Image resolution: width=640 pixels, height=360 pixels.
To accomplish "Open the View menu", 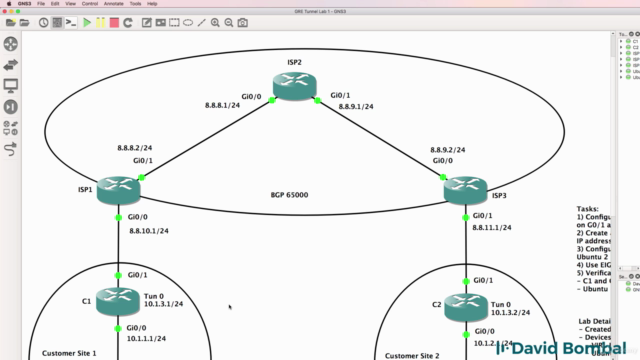I will click(70, 4).
